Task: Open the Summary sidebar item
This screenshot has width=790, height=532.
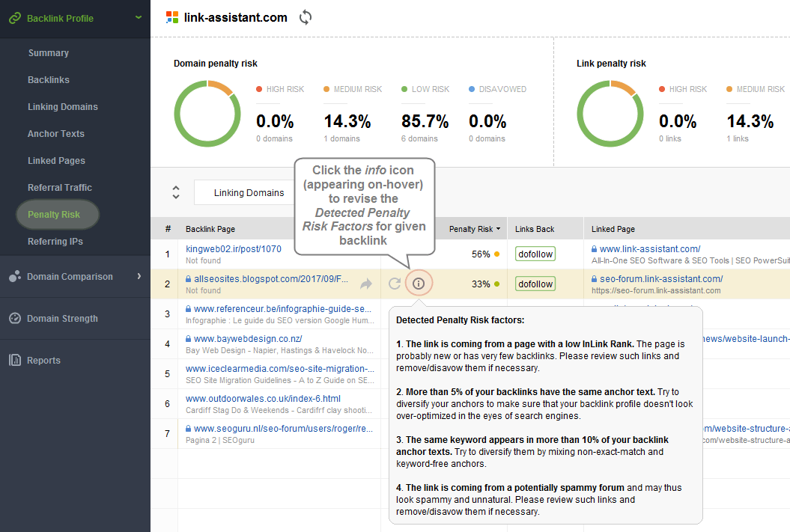Action: tap(48, 53)
